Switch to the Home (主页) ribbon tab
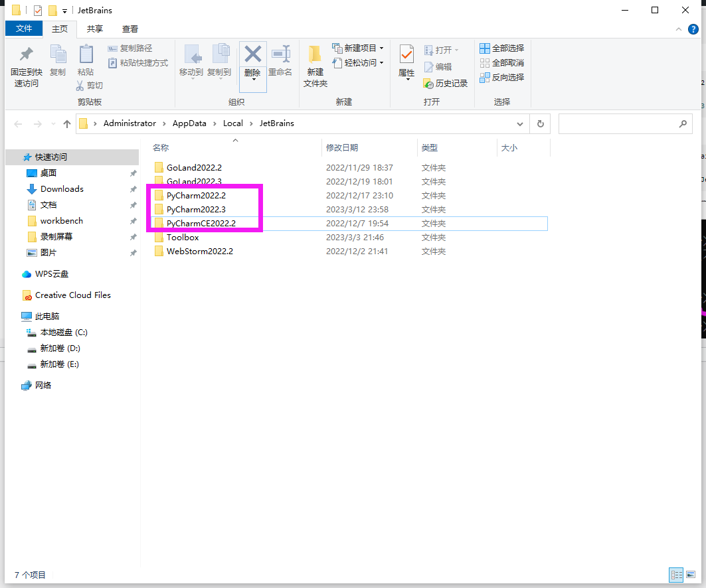The width and height of the screenshot is (706, 588). pyautogui.click(x=59, y=29)
